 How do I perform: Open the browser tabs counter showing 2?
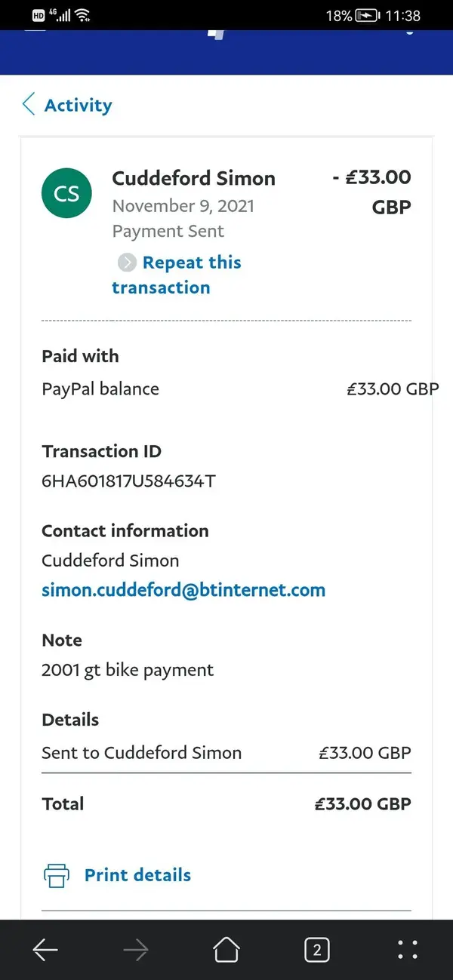point(317,950)
